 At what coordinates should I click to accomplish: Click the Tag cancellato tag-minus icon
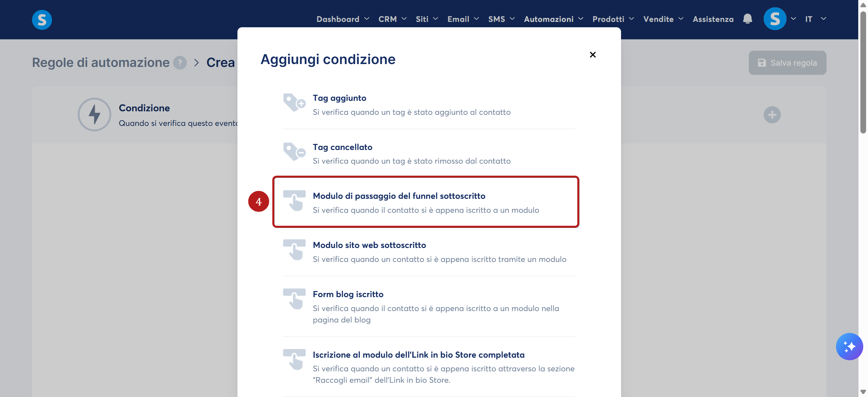point(294,151)
